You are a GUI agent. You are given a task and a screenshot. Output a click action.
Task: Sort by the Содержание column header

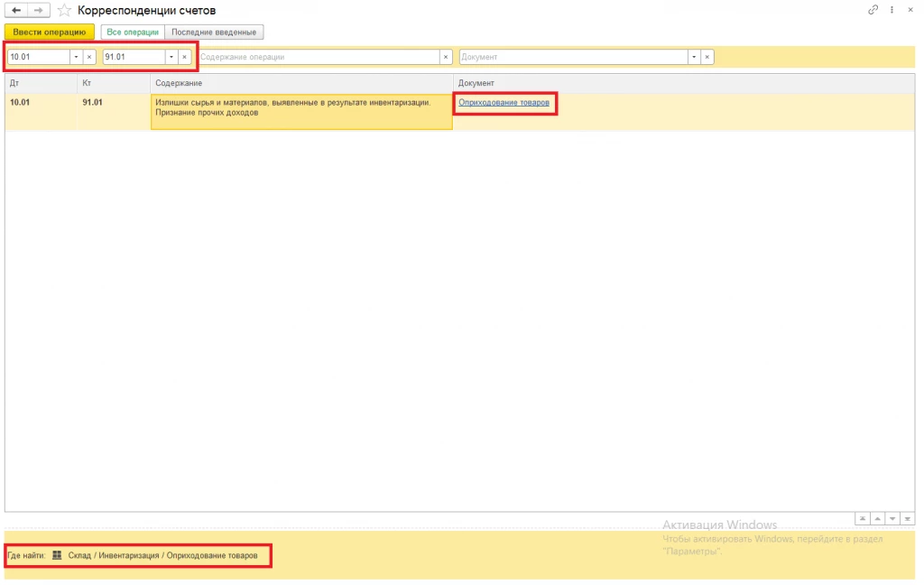pyautogui.click(x=301, y=83)
